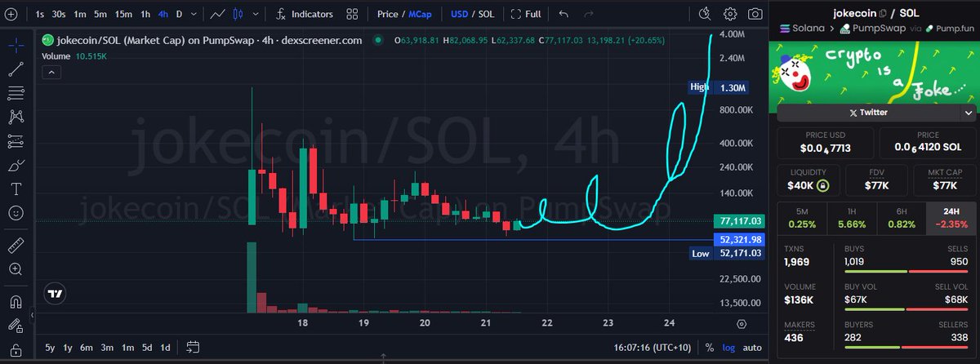Screen dimensions: 980x364
Task: Select the 15m timeframe
Action: 123,14
